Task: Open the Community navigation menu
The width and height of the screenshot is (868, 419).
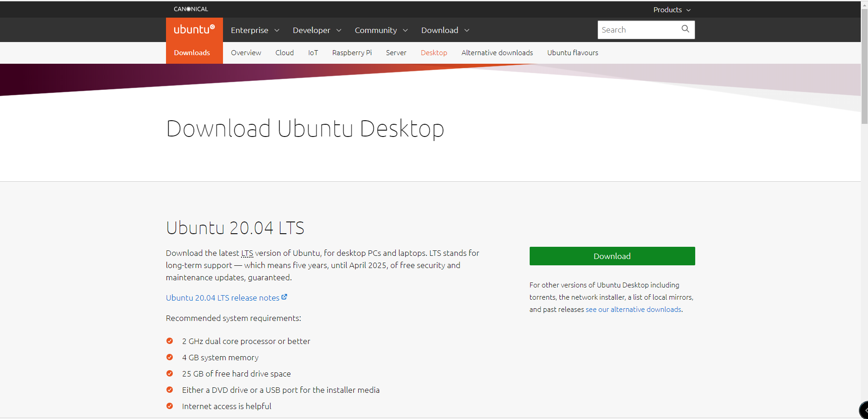Action: tap(381, 30)
